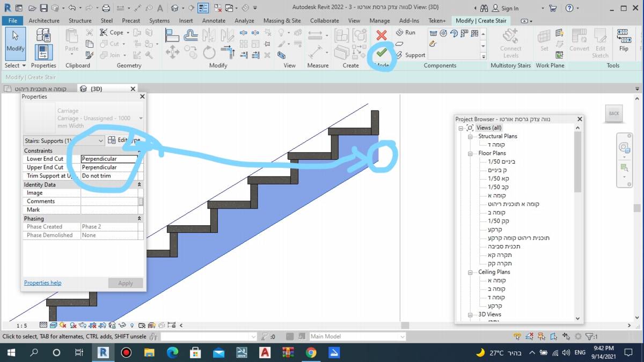This screenshot has height=362, width=644.
Task: Open the Properties help link
Action: 42,283
